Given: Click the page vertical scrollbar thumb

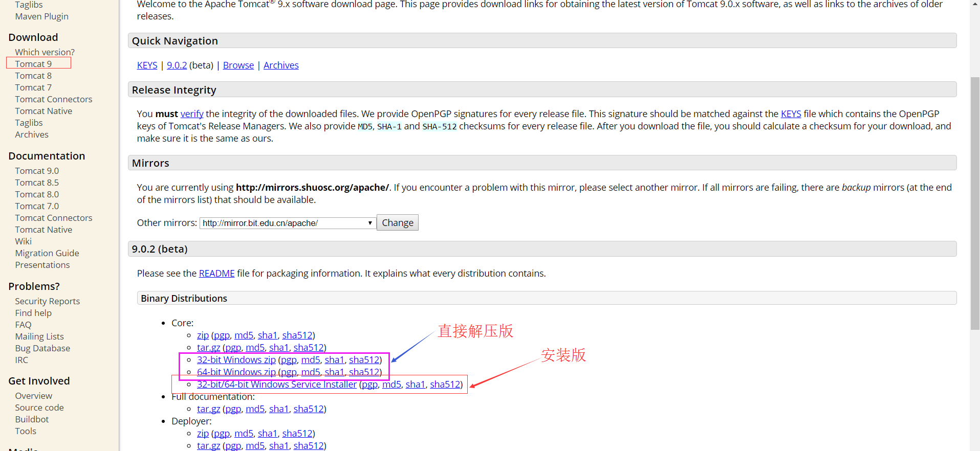Looking at the screenshot, I should coord(975,203).
